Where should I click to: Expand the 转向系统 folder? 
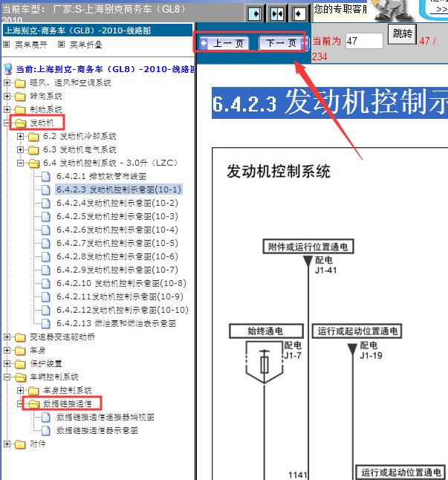[x=7, y=96]
